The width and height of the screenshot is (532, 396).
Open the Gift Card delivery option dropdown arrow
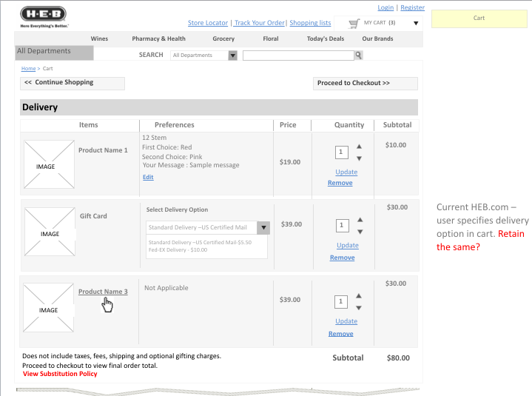click(263, 228)
